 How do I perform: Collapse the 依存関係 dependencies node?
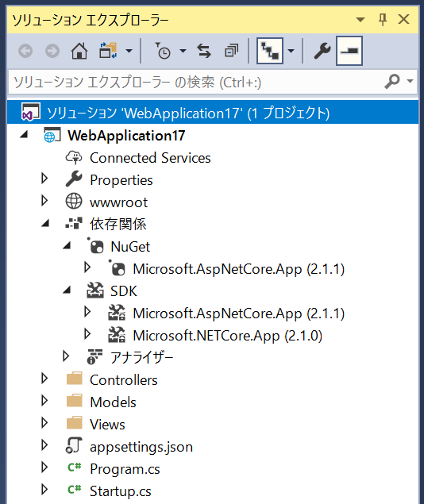tap(45, 223)
